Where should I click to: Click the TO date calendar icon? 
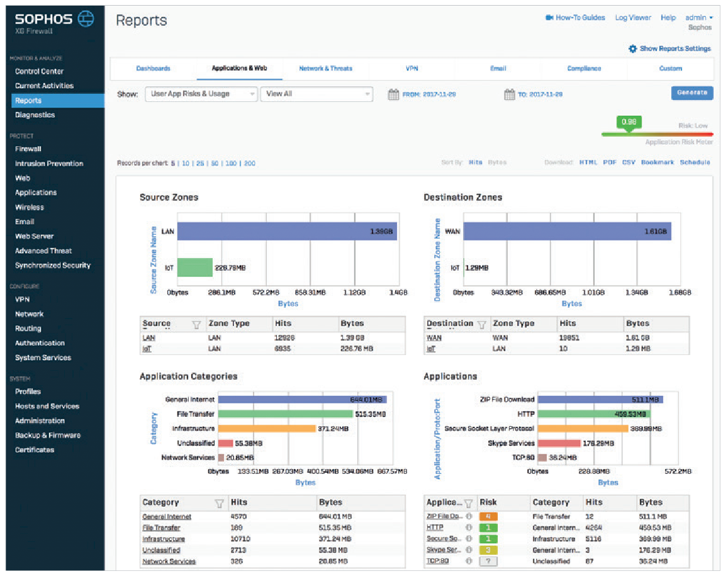509,94
